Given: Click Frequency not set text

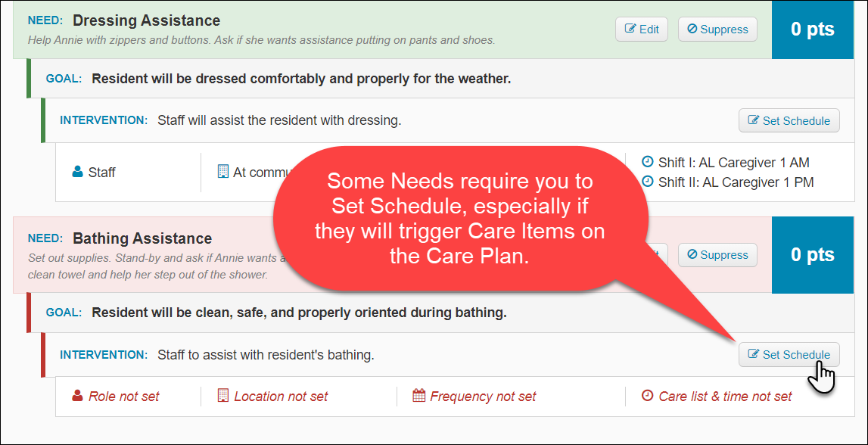Looking at the screenshot, I should (483, 397).
